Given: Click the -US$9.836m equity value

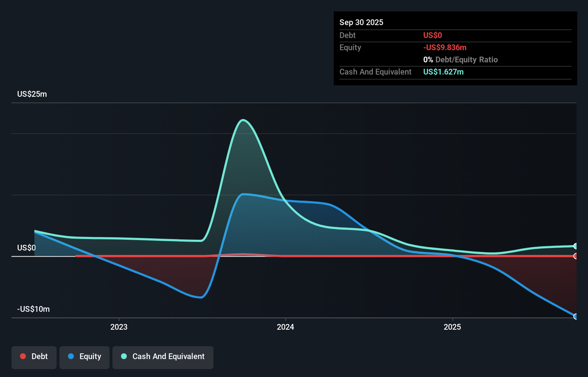Looking at the screenshot, I should click(445, 47).
